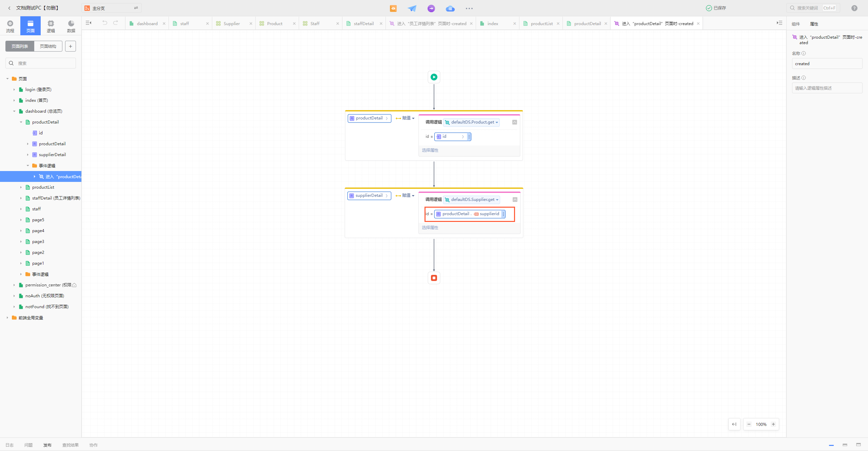Collapse the 页面 root folder
868x451 pixels.
point(7,79)
